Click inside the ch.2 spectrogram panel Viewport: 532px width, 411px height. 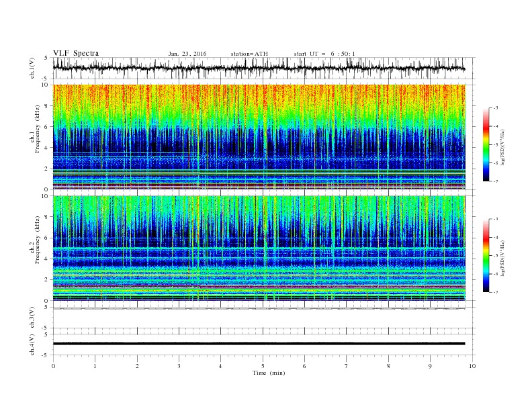[259, 248]
